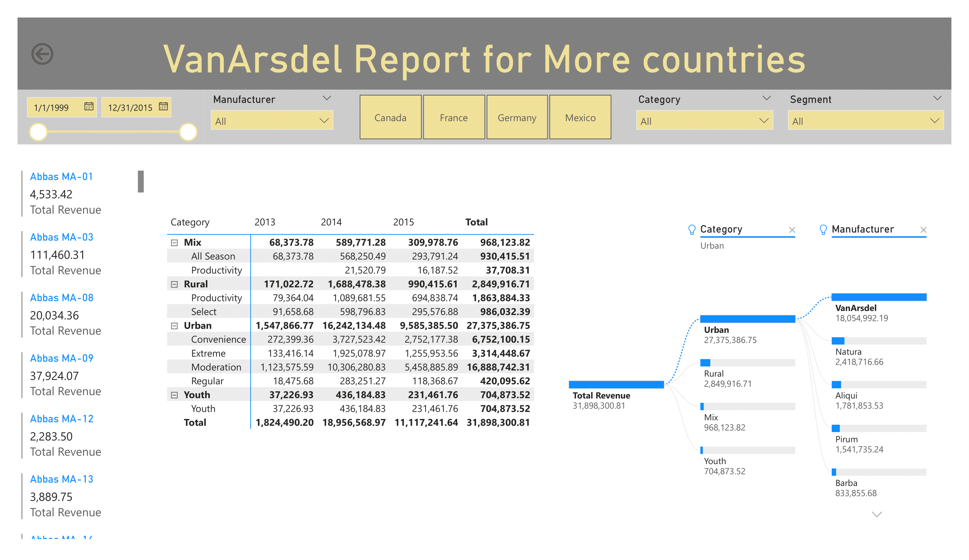Toggle the Germany country slicer
The height and width of the screenshot is (560, 969).
click(x=517, y=118)
